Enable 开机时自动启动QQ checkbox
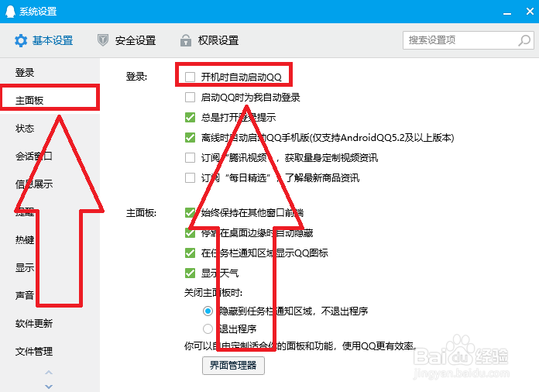This screenshot has height=392, width=539. pos(190,77)
